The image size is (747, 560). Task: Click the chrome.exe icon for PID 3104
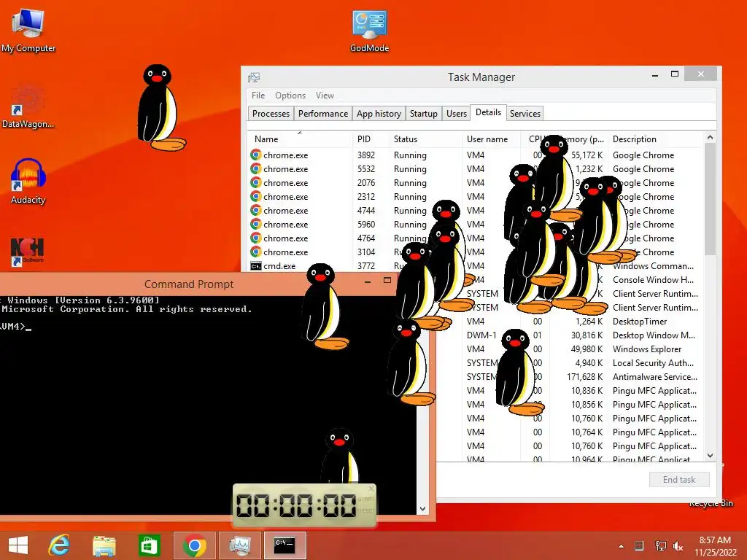point(256,252)
